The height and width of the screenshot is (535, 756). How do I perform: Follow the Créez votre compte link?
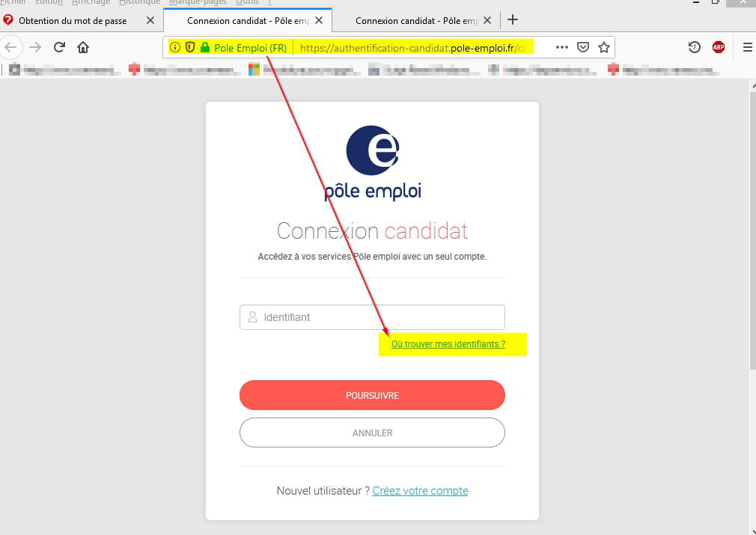pyautogui.click(x=420, y=491)
